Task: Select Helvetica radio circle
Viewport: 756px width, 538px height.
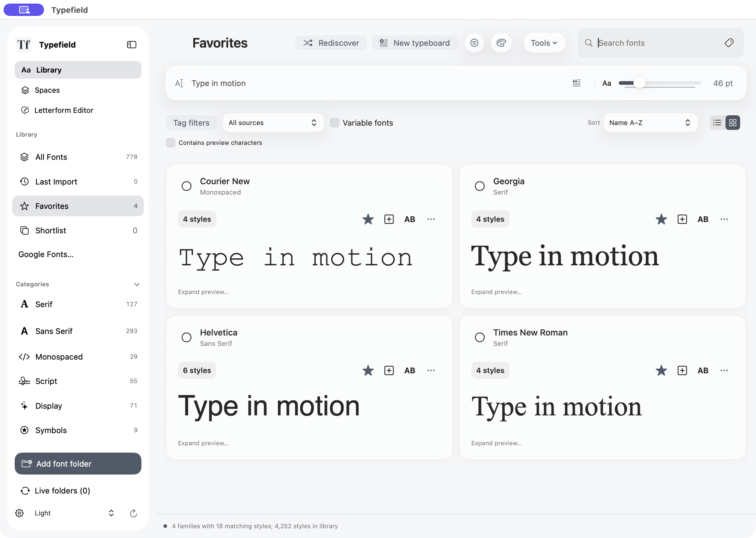Action: 187,338
